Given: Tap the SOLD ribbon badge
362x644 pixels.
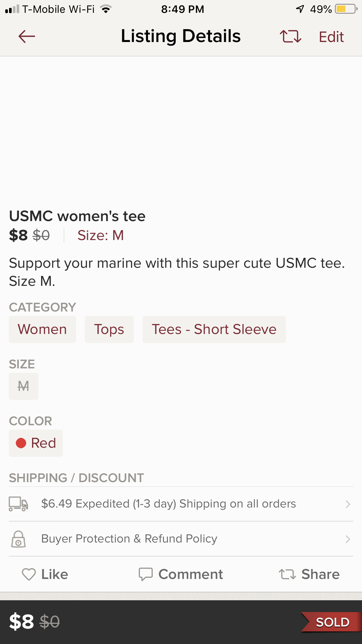Looking at the screenshot, I should tap(332, 622).
